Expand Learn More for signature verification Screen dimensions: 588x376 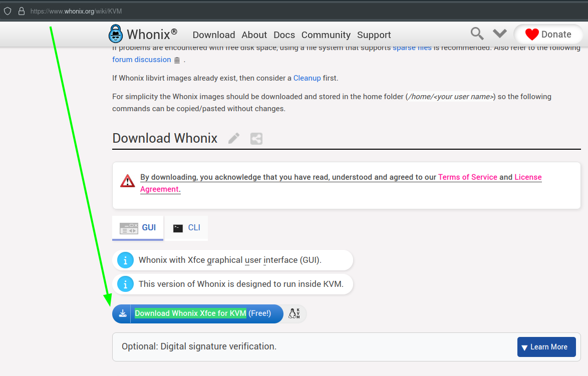[546, 347]
